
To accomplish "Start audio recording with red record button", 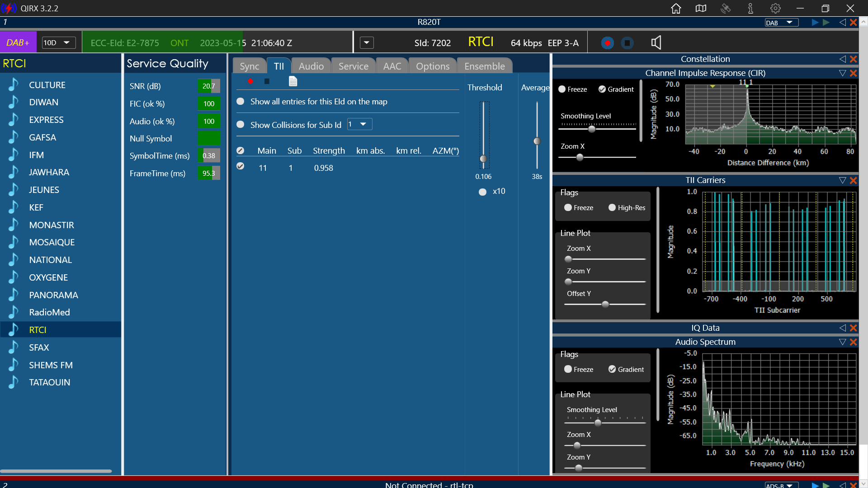I will (608, 43).
